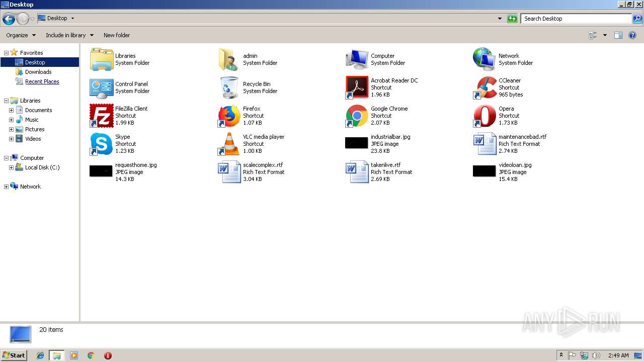644x362 pixels.
Task: Open Internet Explorer from the taskbar
Action: pos(40,355)
